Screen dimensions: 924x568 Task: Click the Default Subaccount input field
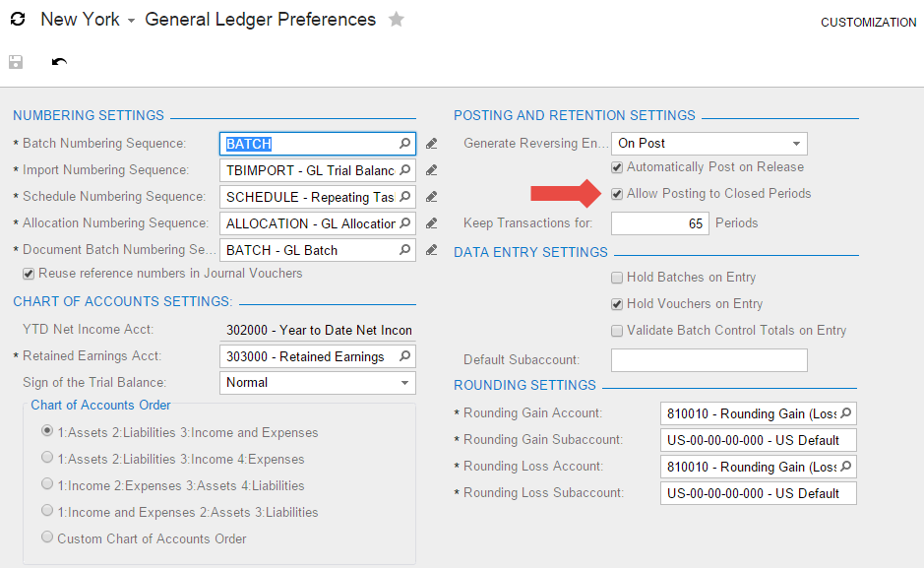pos(708,360)
